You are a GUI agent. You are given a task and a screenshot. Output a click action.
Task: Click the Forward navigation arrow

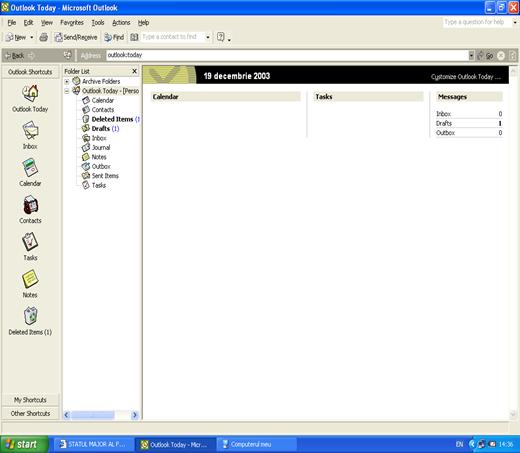pos(32,56)
